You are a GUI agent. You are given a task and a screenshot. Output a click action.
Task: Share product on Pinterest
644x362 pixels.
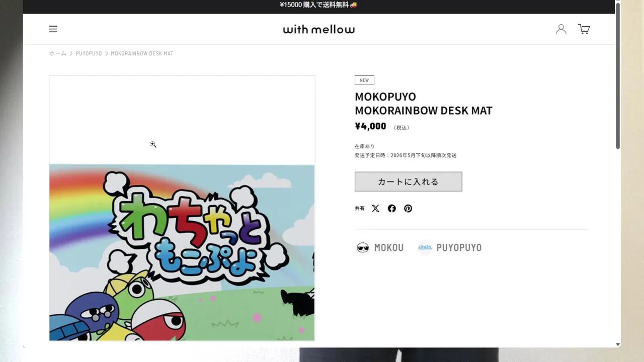tap(408, 208)
